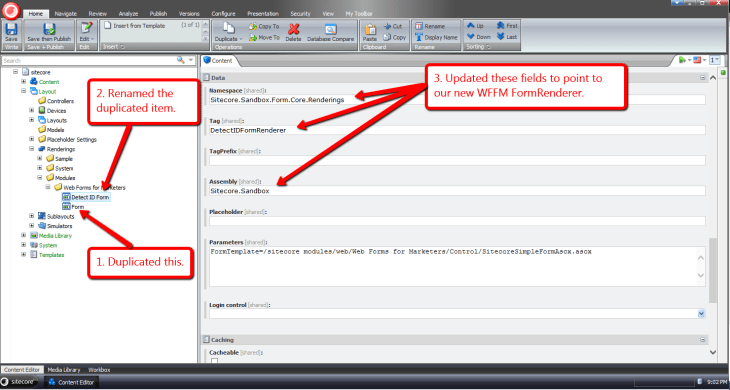This screenshot has width=730, height=390.
Task: Click the Namespace input field
Action: click(457, 100)
